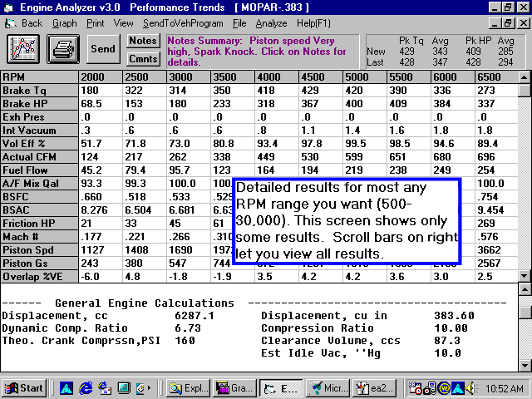Click the Notes Summary purple text
This screenshot has width=532, height=399.
257,52
